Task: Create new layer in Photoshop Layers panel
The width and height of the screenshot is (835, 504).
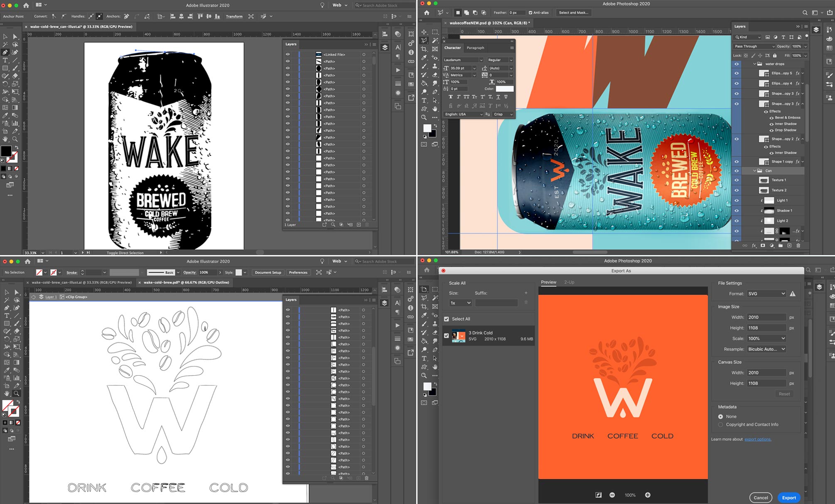Action: (789, 246)
